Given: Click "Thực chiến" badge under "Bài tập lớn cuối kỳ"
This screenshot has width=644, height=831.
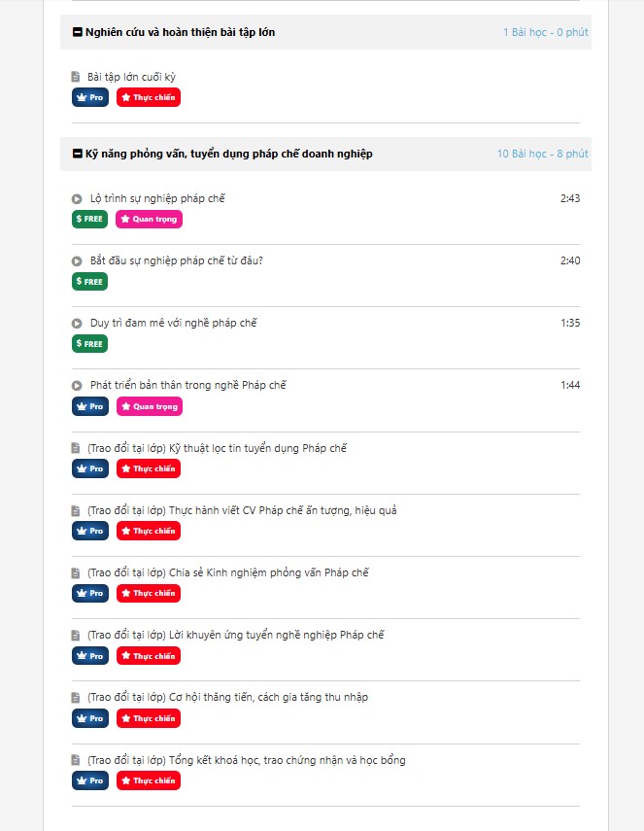Looking at the screenshot, I should (149, 97).
